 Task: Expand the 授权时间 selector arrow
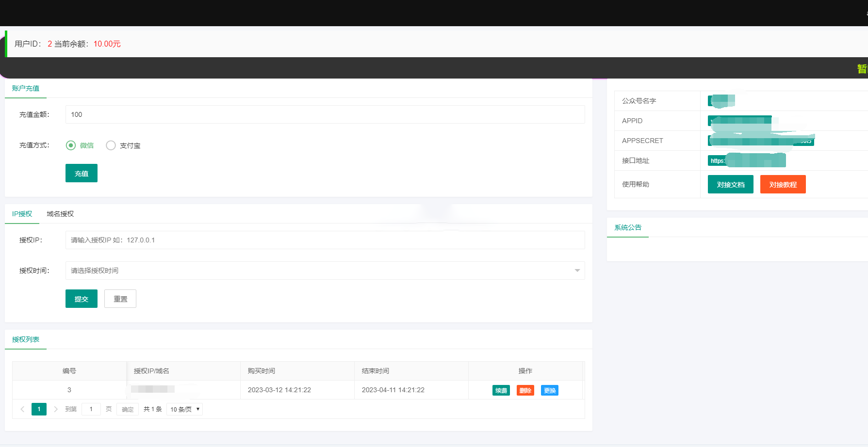[x=577, y=270]
